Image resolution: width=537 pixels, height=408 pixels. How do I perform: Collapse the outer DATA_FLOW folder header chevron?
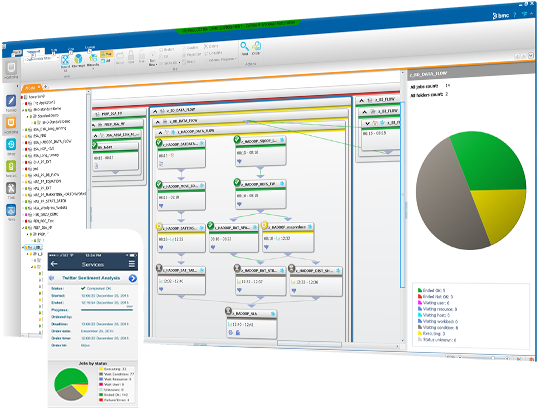[154, 111]
